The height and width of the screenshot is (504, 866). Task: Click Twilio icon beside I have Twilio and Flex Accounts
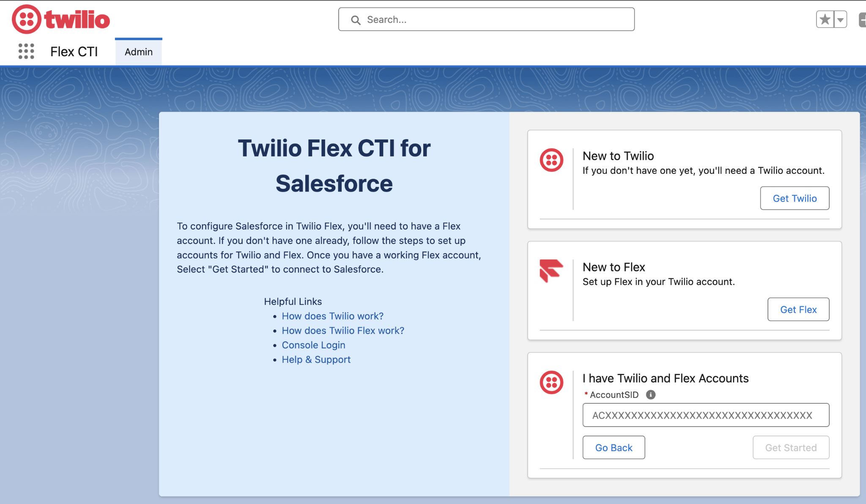tap(551, 383)
